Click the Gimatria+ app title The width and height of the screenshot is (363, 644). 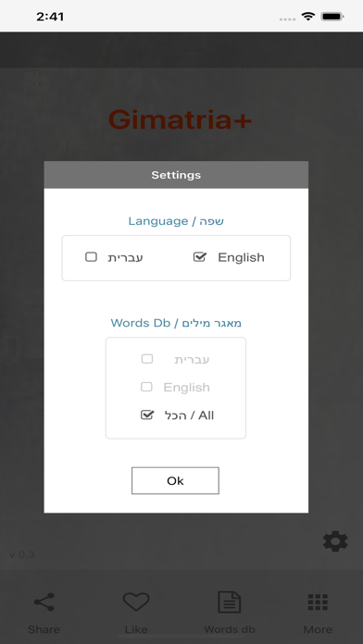tap(180, 120)
